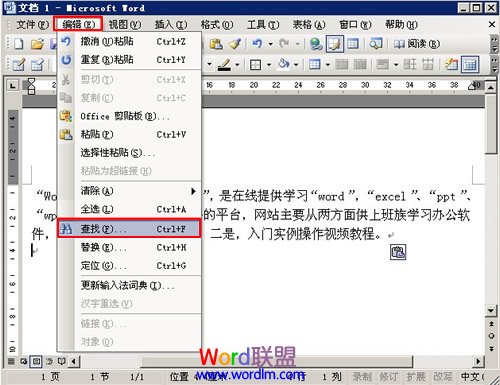Click the Undo arrow toolbar icon
Screen dimensions: 500x385
coord(257,44)
